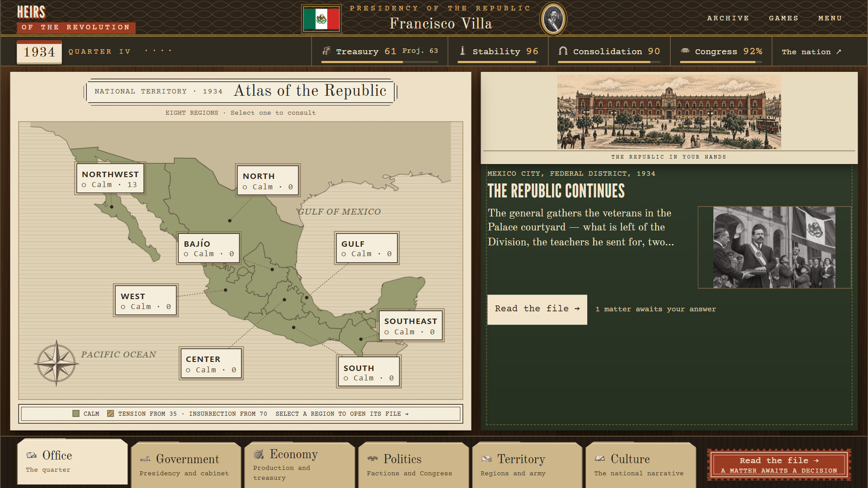Click the Government tab icon
Screen dimensions: 868x488
(x=145, y=459)
